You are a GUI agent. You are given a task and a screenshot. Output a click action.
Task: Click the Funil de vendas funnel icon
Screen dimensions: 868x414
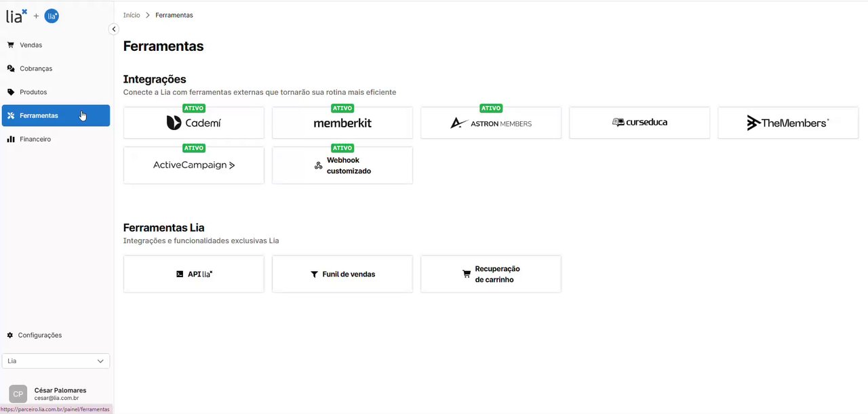click(314, 274)
